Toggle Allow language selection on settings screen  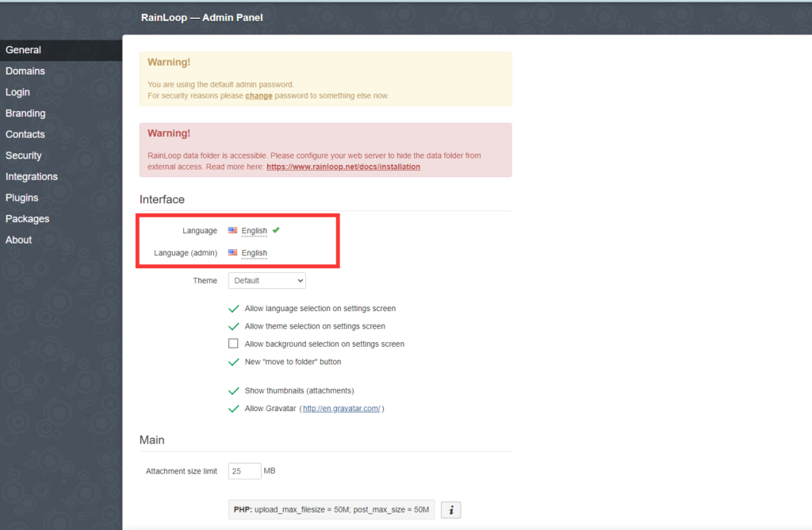tap(234, 309)
